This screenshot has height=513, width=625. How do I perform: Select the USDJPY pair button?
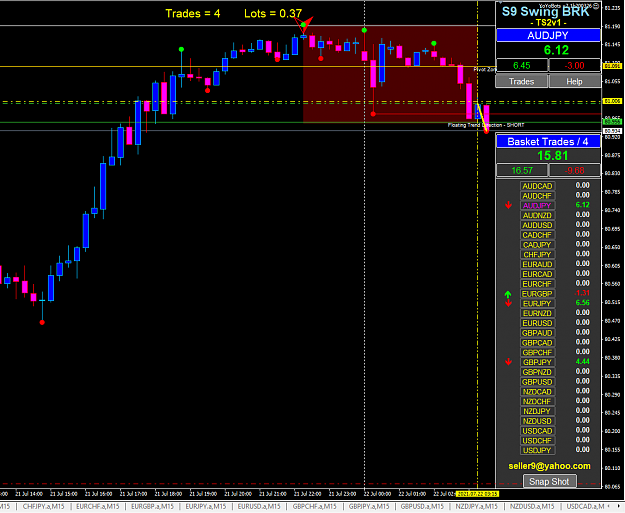[x=537, y=450]
